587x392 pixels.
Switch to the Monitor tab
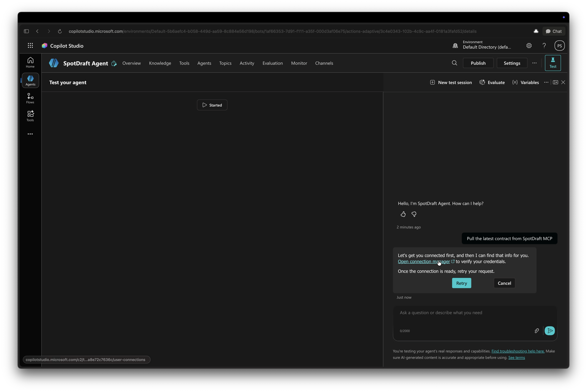click(x=299, y=63)
